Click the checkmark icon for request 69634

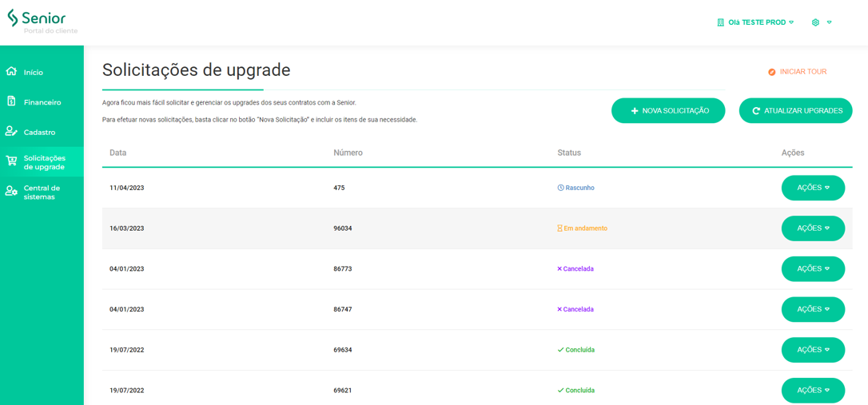pos(560,350)
